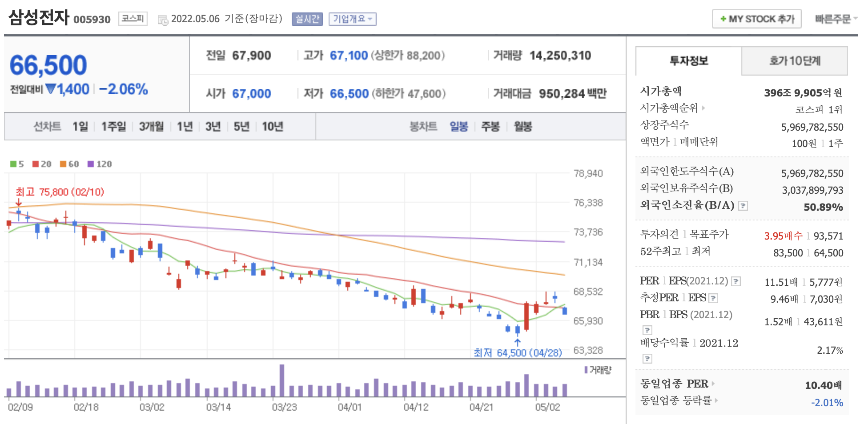Show the 일봉 daily candle chart

[x=459, y=127]
